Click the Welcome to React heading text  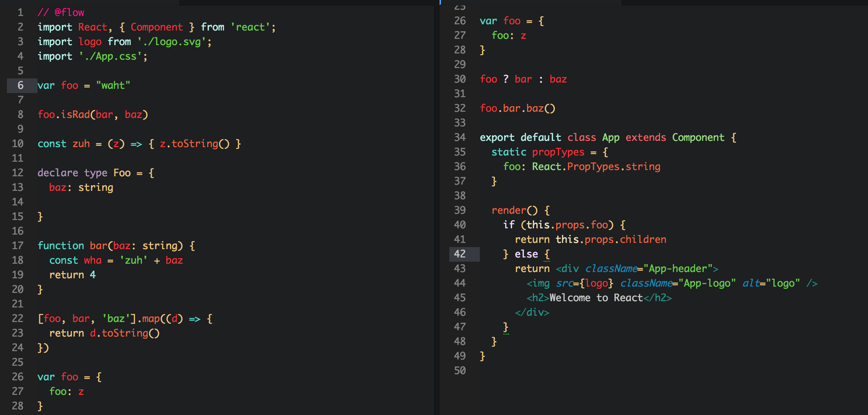[596, 298]
